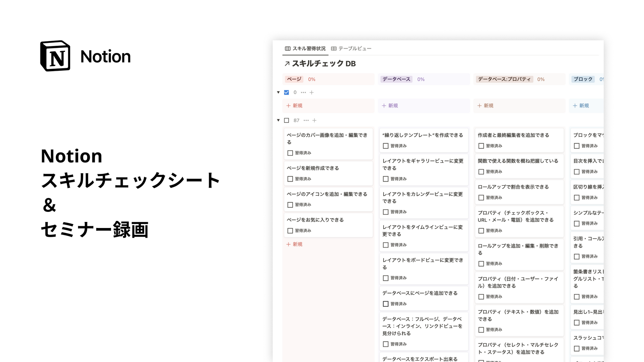Click 新規 under the データベース column top group
Image resolution: width=644 pixels, height=362 pixels.
(x=390, y=106)
